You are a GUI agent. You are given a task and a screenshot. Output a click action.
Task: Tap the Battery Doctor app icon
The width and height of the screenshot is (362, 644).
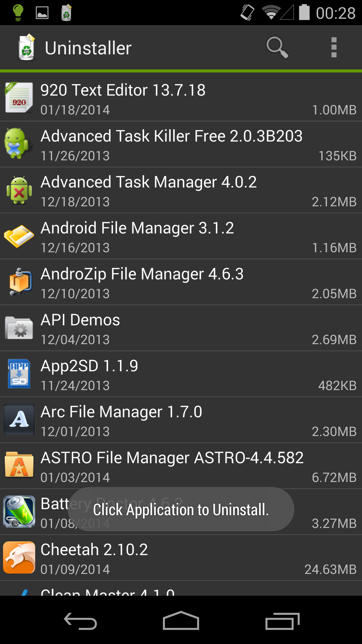point(19,512)
